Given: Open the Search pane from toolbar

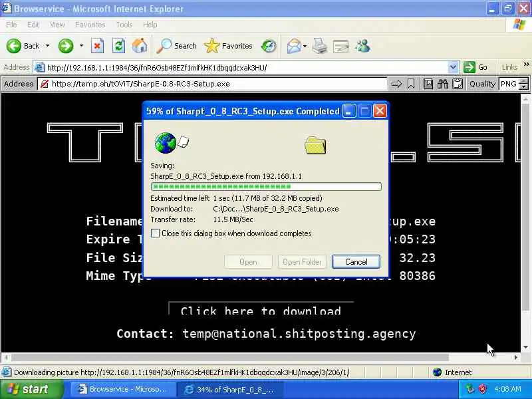Looking at the screenshot, I should (176, 46).
